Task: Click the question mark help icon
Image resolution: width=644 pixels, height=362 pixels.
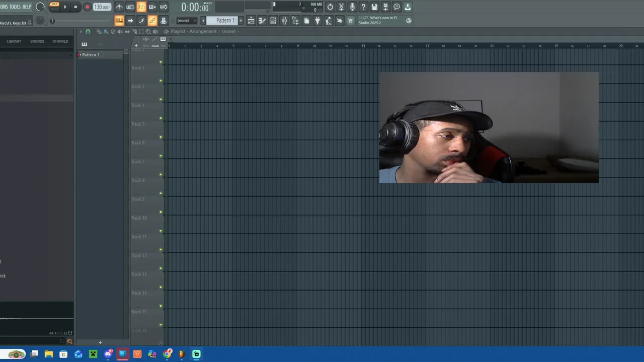Action: [363, 7]
